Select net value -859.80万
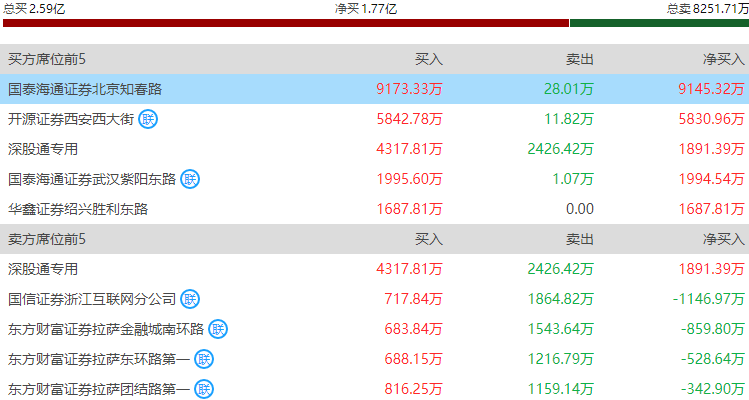The width and height of the screenshot is (749, 400). coord(713,329)
